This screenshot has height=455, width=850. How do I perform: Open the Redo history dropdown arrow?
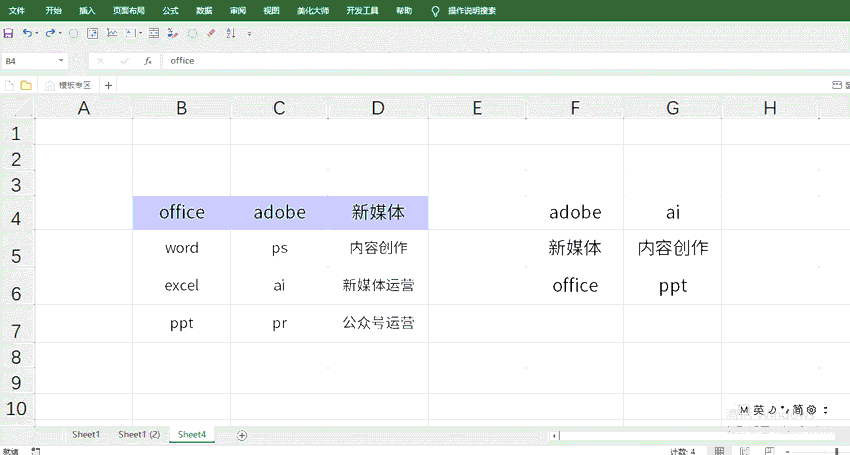[60, 34]
